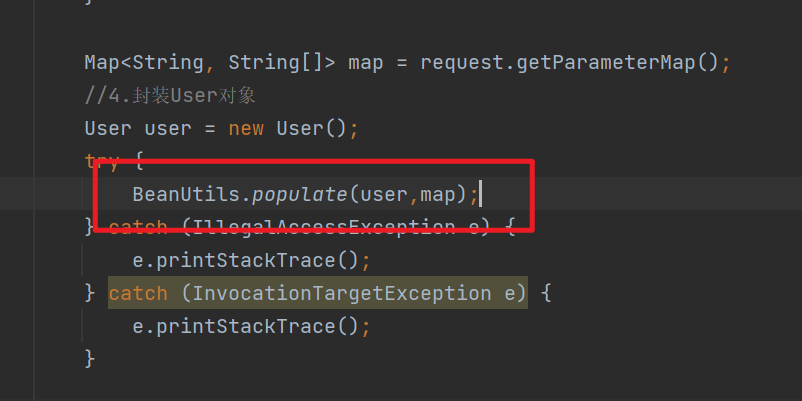This screenshot has height=401, width=802.
Task: Click the new keyword
Action: pos(246,129)
